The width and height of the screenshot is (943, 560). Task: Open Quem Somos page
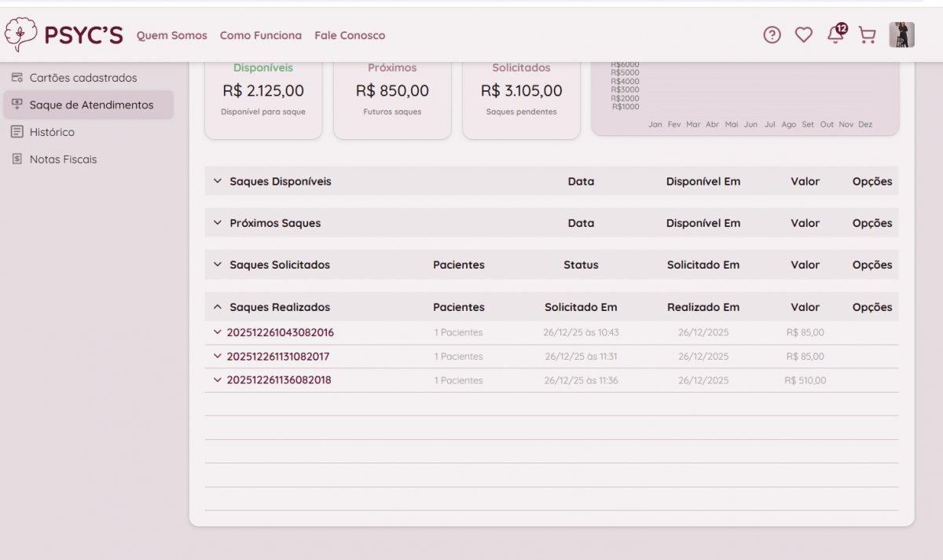pos(172,35)
